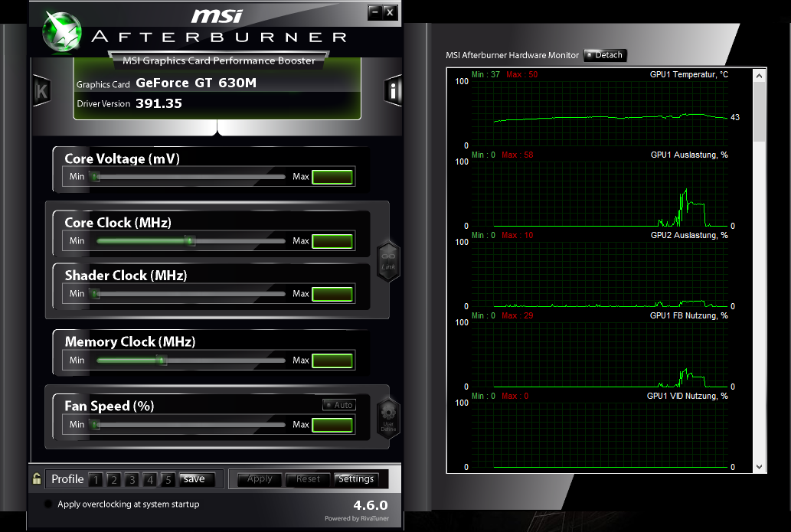Click the Max : 58 GPU1 usage value

click(517, 155)
